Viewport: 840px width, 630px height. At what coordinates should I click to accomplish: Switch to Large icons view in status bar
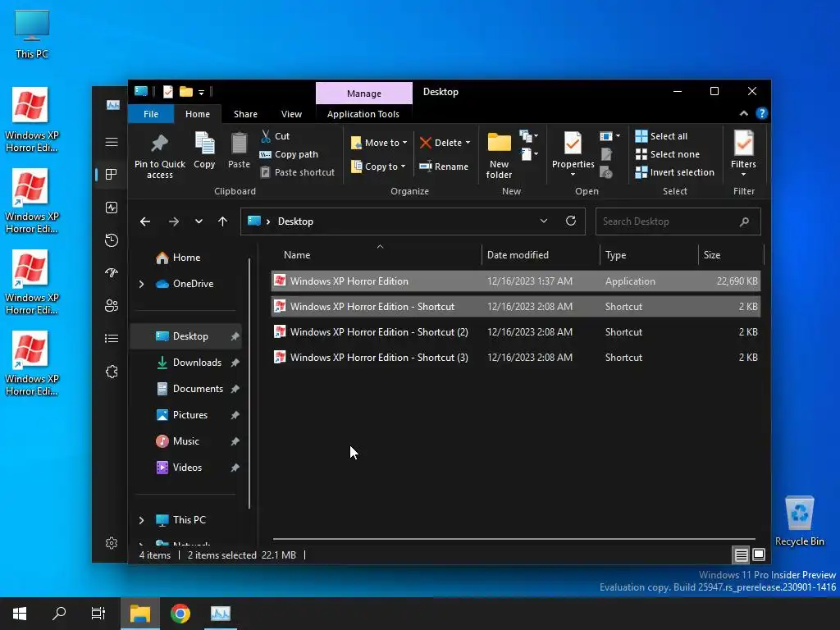point(759,555)
